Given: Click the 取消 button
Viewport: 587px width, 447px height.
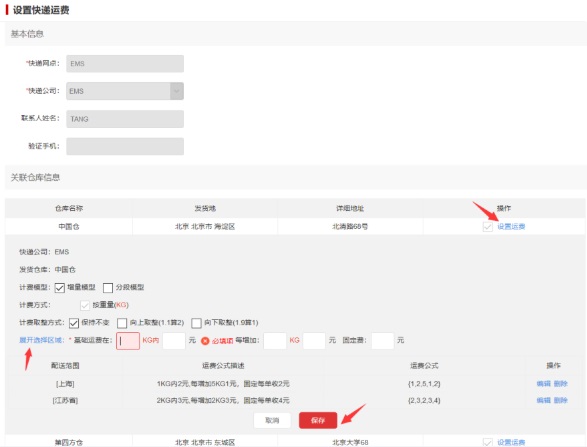Looking at the screenshot, I should point(272,420).
